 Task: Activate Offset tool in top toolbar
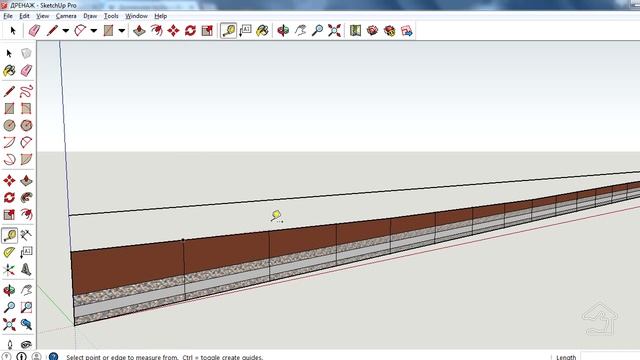156,31
